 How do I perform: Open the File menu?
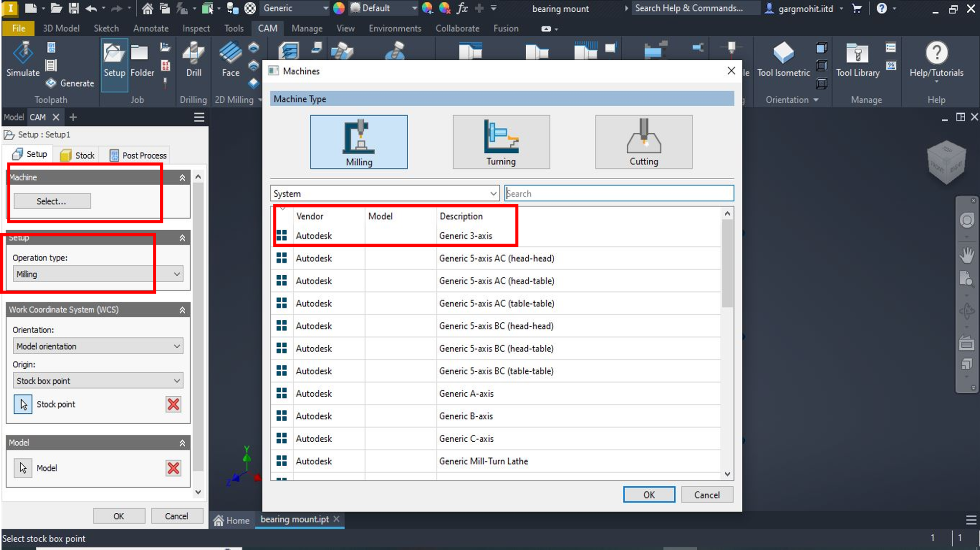(x=19, y=28)
